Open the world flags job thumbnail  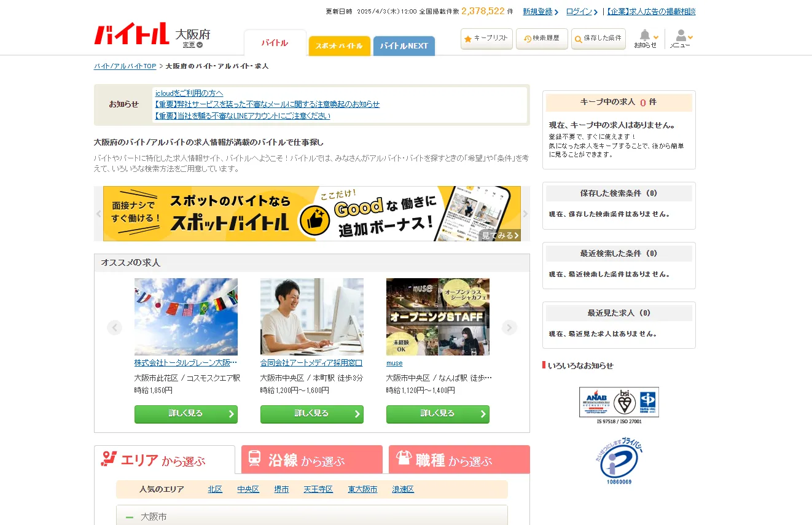click(x=186, y=317)
